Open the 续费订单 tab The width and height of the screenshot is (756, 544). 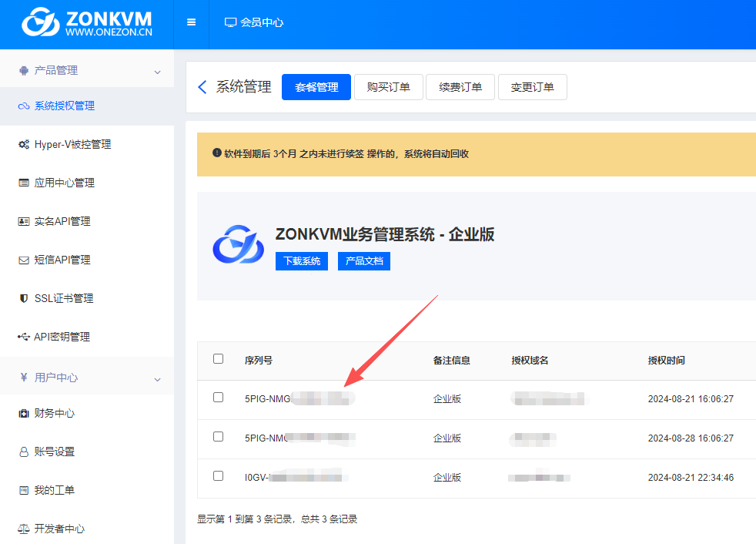[460, 87]
